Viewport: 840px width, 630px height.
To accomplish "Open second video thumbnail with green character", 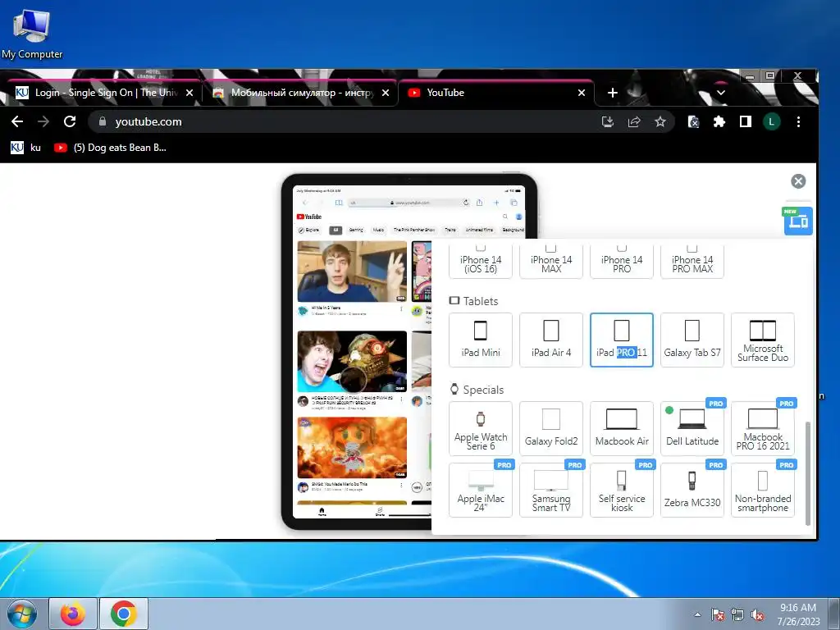I will (x=352, y=362).
